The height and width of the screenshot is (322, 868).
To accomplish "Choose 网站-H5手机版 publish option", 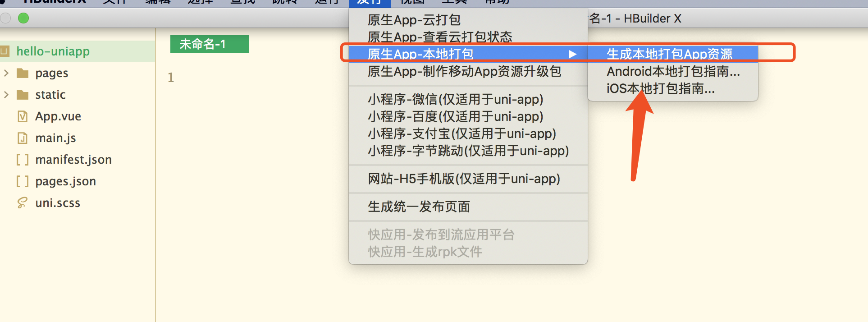I will pyautogui.click(x=468, y=179).
